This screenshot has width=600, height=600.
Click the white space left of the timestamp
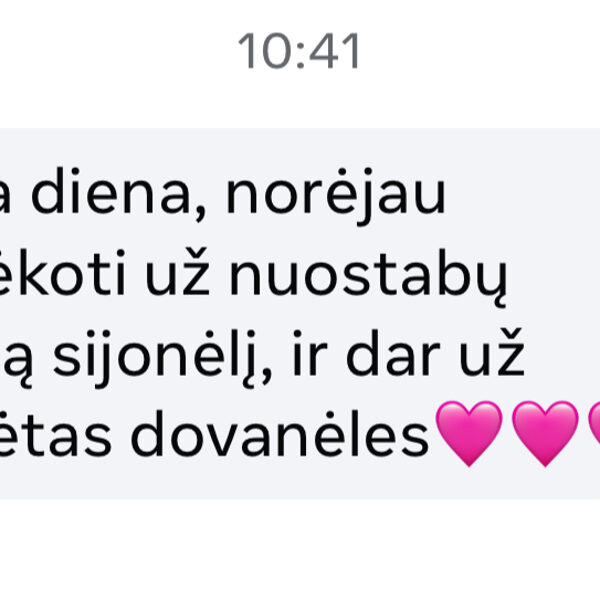click(115, 51)
